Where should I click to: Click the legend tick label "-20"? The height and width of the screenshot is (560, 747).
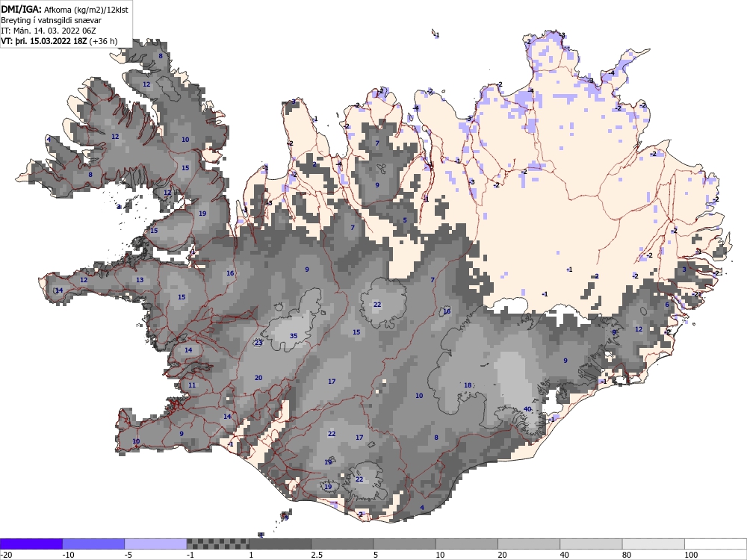point(6,555)
